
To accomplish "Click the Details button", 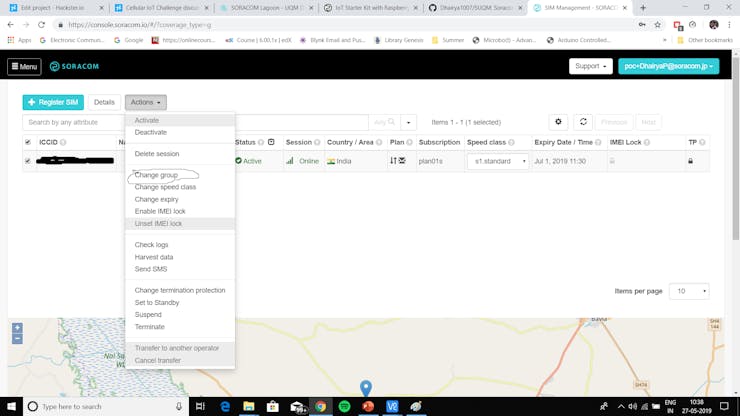I will [104, 102].
